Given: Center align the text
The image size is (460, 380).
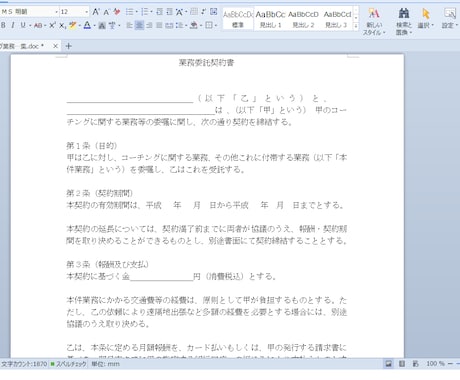Looking at the screenshot, I should point(140,25).
